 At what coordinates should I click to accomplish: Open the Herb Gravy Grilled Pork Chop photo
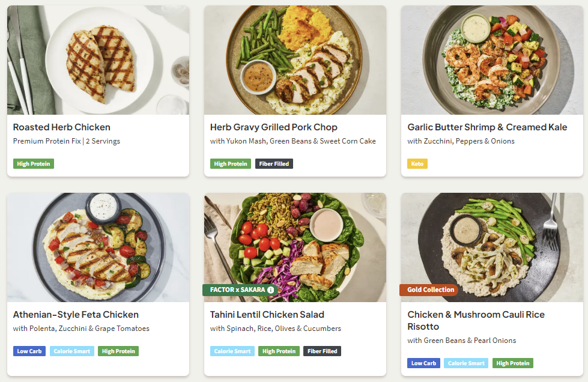[295, 60]
